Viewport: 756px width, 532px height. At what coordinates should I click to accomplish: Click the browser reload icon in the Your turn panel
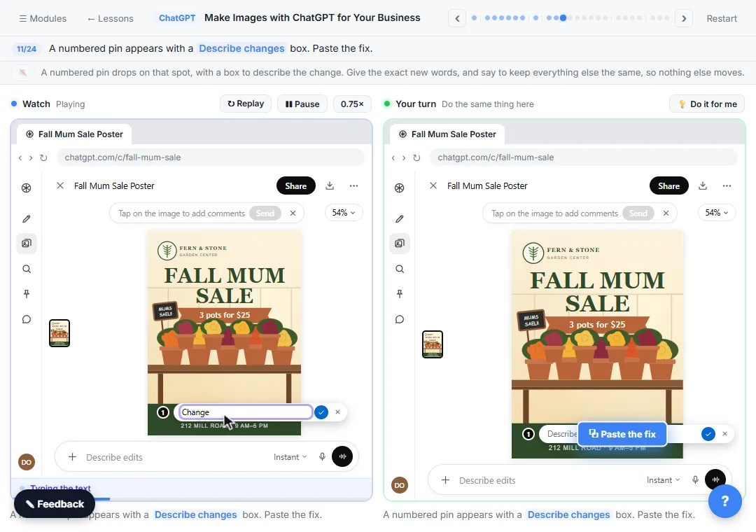pos(416,157)
